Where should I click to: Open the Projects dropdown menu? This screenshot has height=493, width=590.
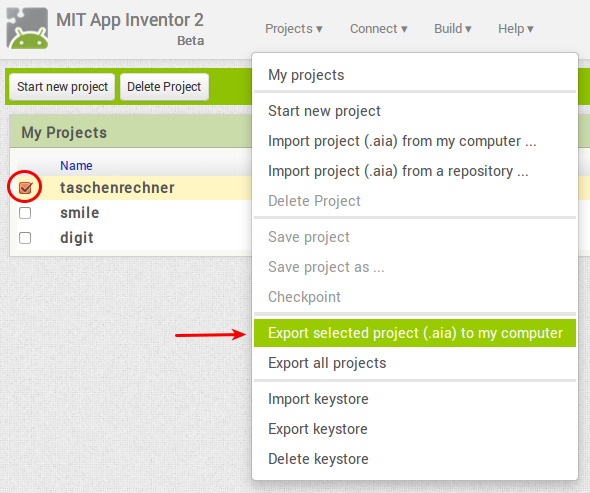293,29
